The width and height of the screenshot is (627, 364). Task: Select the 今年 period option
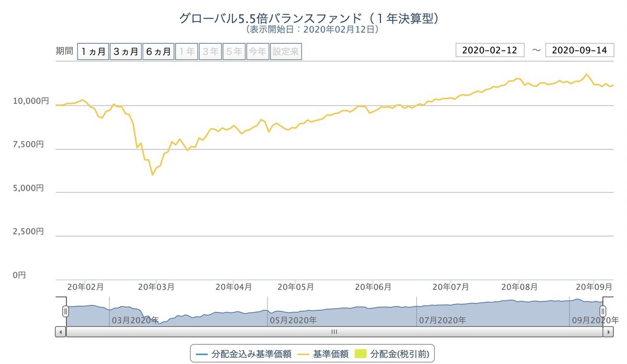coord(258,51)
